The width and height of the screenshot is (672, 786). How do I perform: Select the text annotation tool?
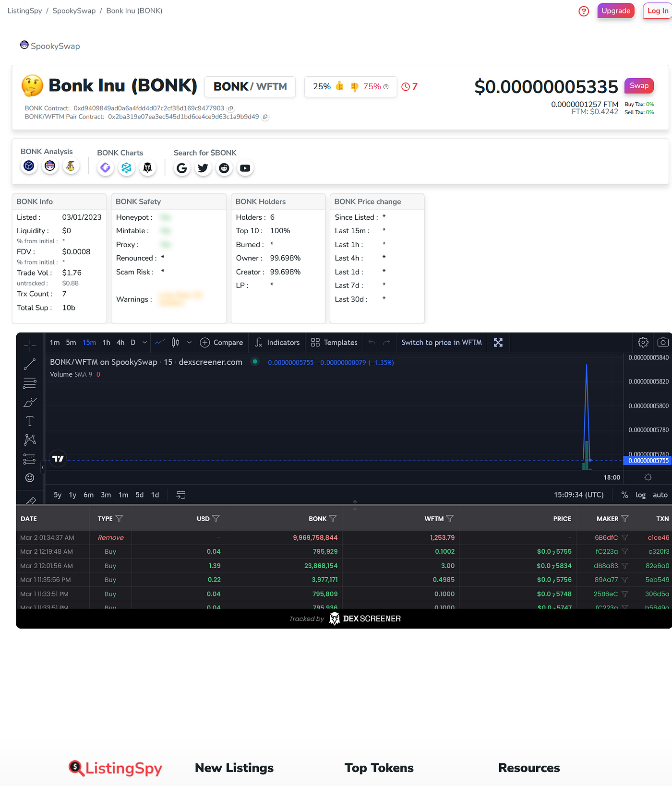[x=30, y=421]
